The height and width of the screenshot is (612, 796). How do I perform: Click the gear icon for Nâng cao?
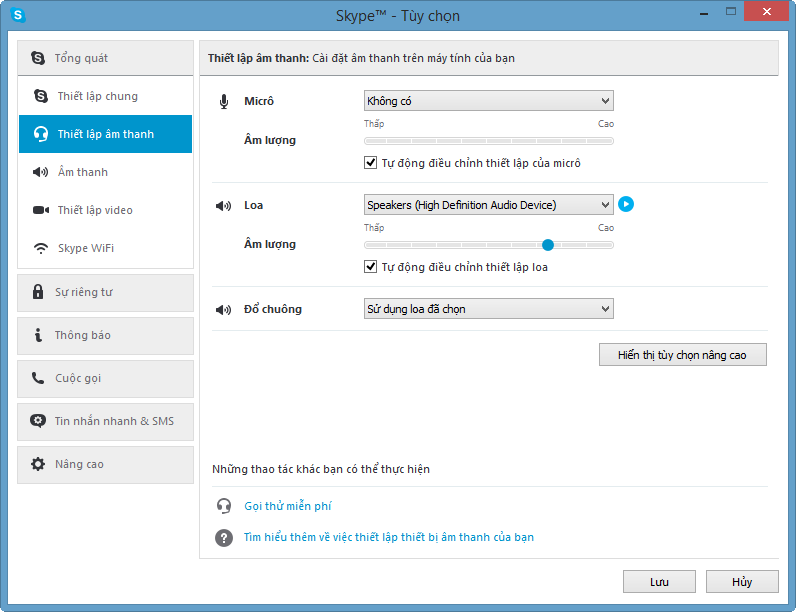(38, 464)
